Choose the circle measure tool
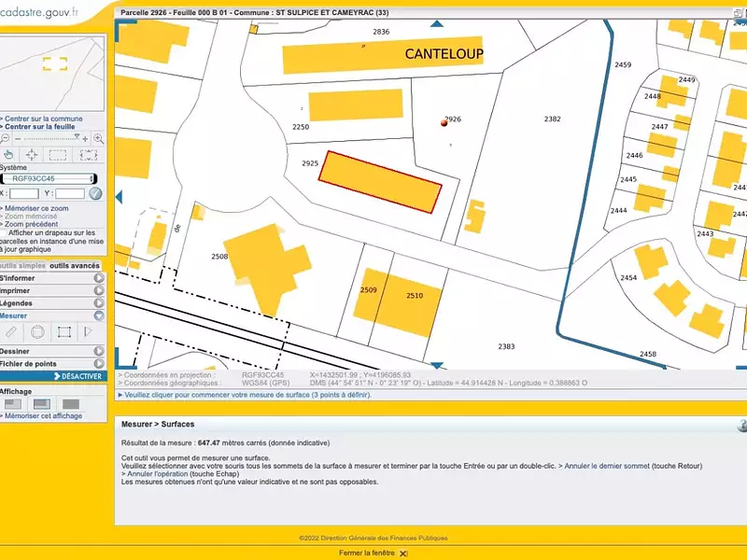Screen dimensions: 747x560 [37, 332]
